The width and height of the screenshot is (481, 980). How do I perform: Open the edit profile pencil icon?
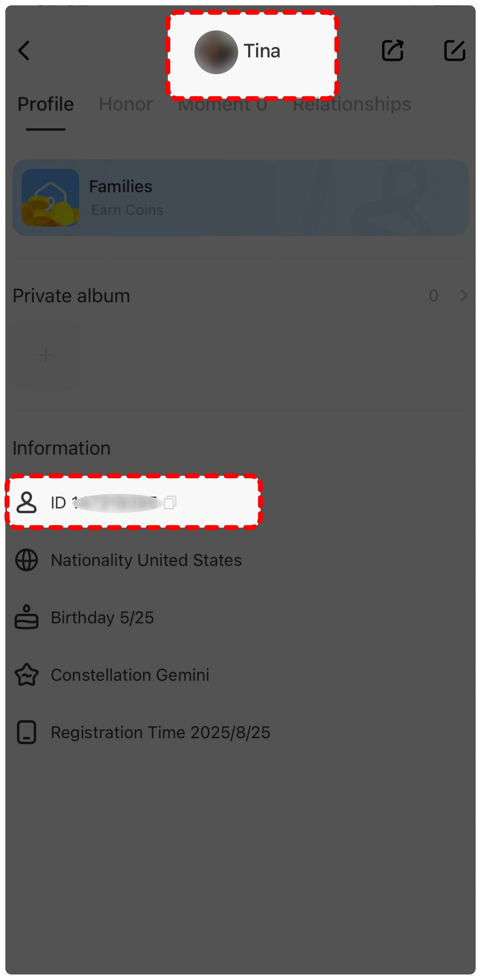click(x=454, y=50)
